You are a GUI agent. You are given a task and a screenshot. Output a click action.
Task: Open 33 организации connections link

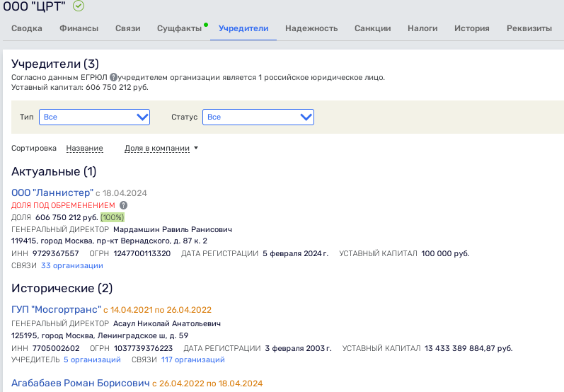pos(72,265)
